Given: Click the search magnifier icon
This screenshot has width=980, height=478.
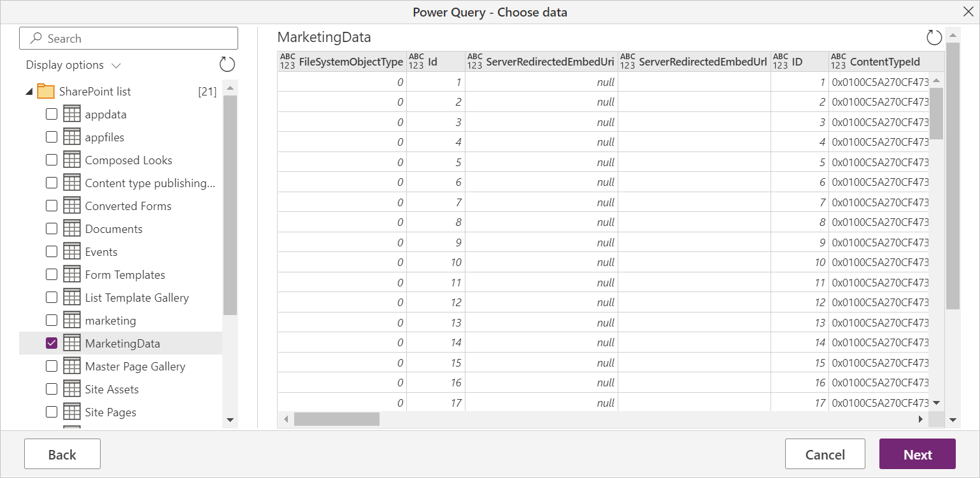Looking at the screenshot, I should click(35, 38).
